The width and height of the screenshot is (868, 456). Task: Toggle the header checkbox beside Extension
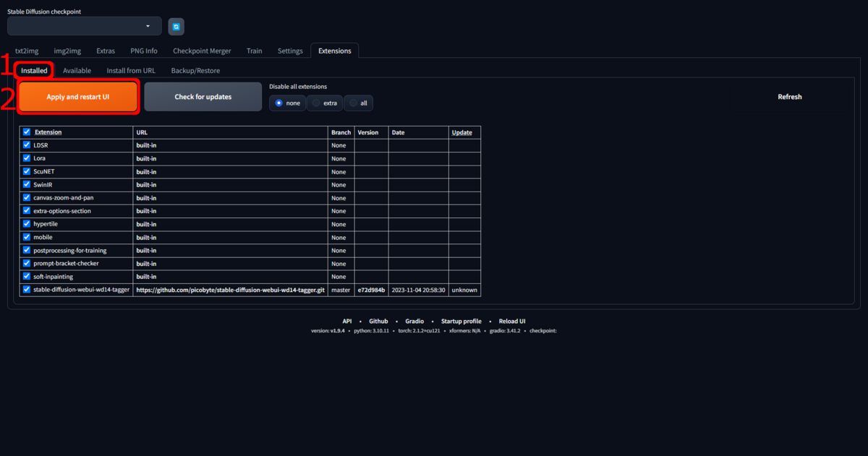(x=27, y=132)
